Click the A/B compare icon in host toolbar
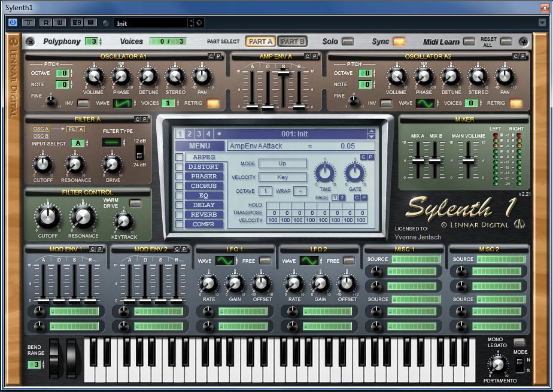This screenshot has height=392, width=553. point(76,23)
